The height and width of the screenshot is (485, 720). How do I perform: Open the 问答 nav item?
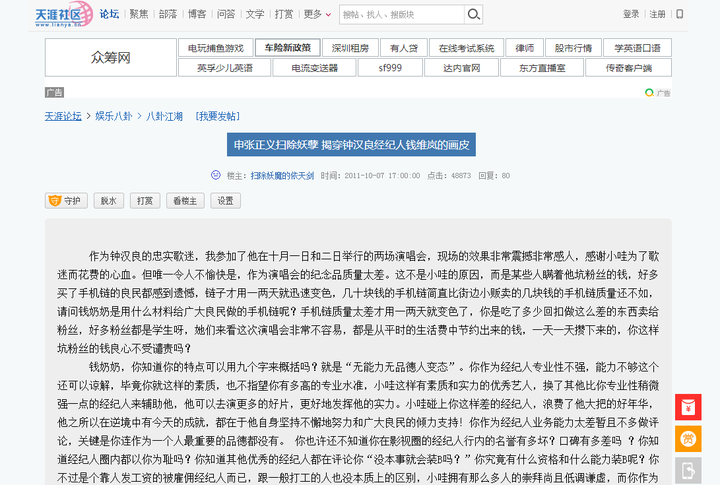coord(226,14)
